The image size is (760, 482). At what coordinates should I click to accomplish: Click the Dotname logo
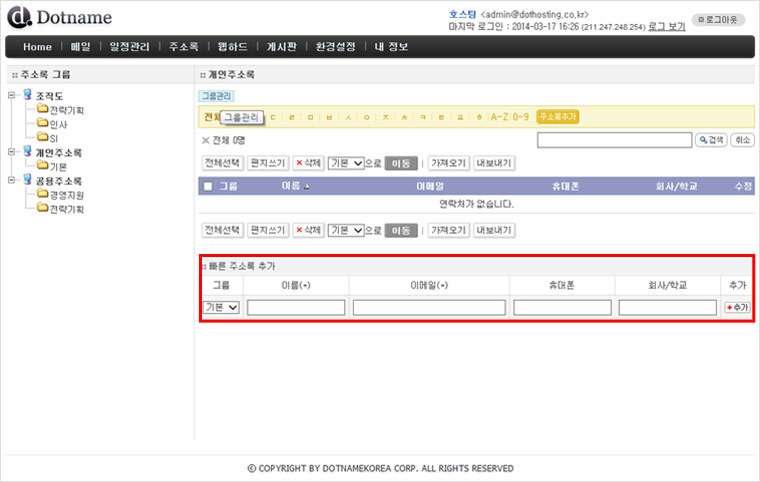click(x=59, y=17)
